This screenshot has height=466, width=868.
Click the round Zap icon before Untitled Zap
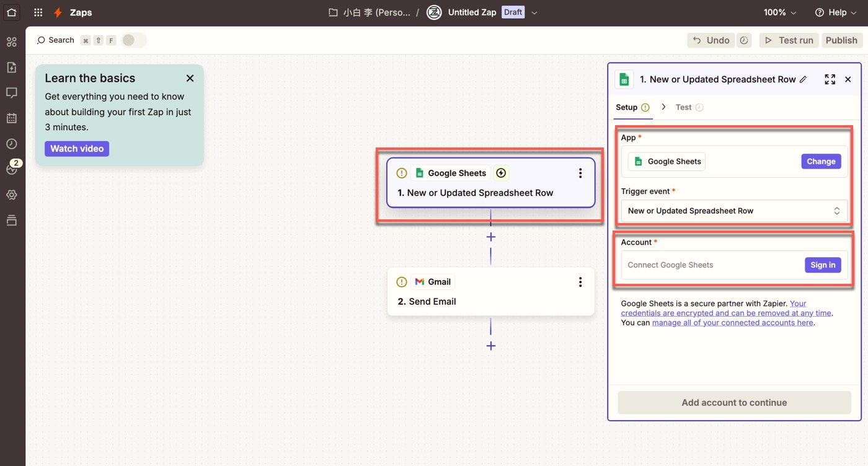point(434,12)
